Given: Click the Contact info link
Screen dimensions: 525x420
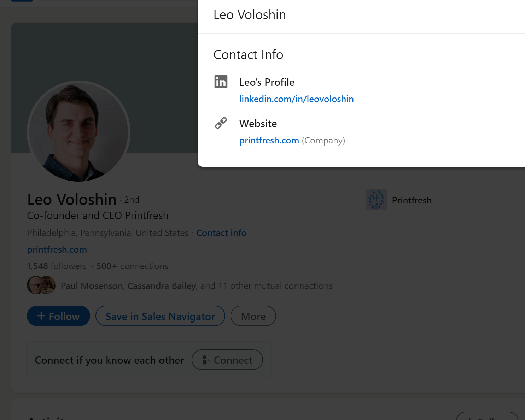Looking at the screenshot, I should click(221, 233).
